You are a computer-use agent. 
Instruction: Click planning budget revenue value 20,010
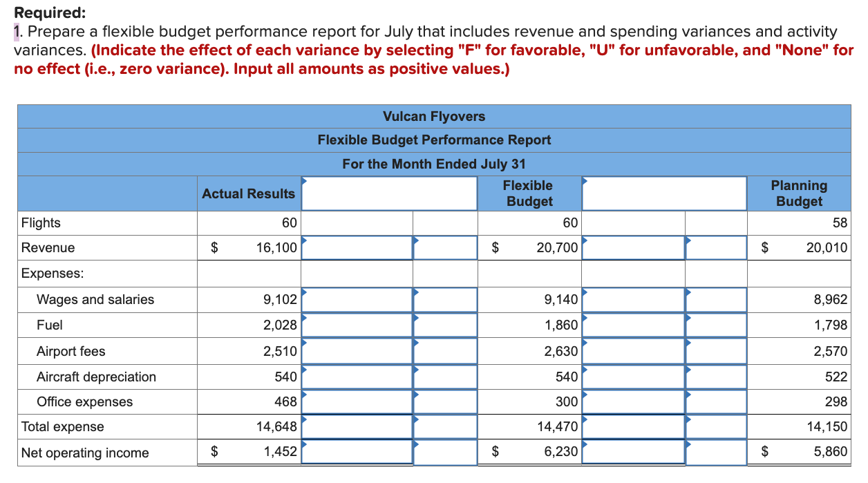[827, 248]
